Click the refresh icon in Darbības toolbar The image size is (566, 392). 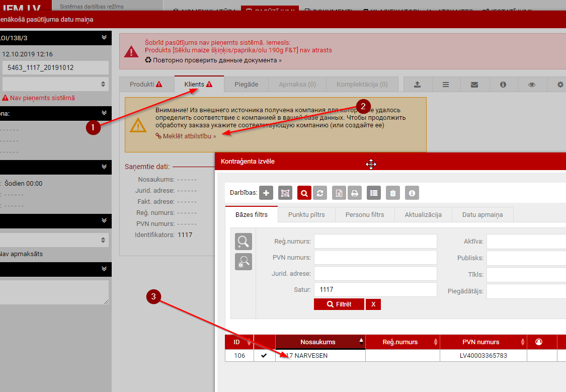tap(319, 193)
